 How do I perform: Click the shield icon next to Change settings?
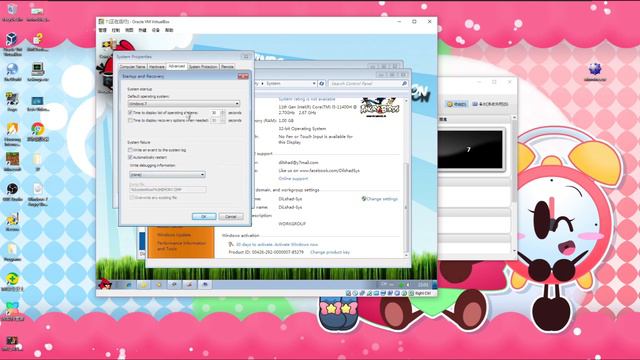click(x=363, y=199)
